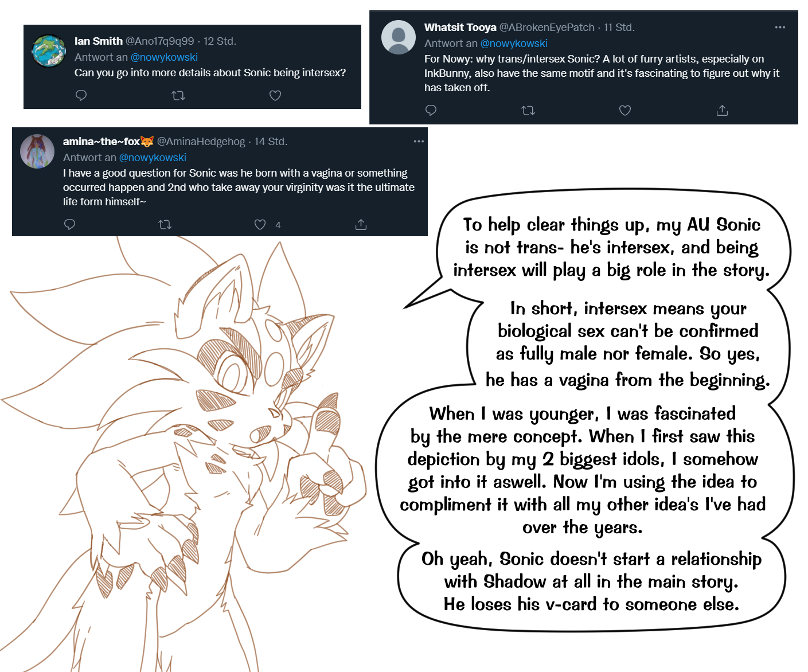Like Ian Smith's tweet
Image resolution: width=808 pixels, height=672 pixels.
tap(275, 95)
